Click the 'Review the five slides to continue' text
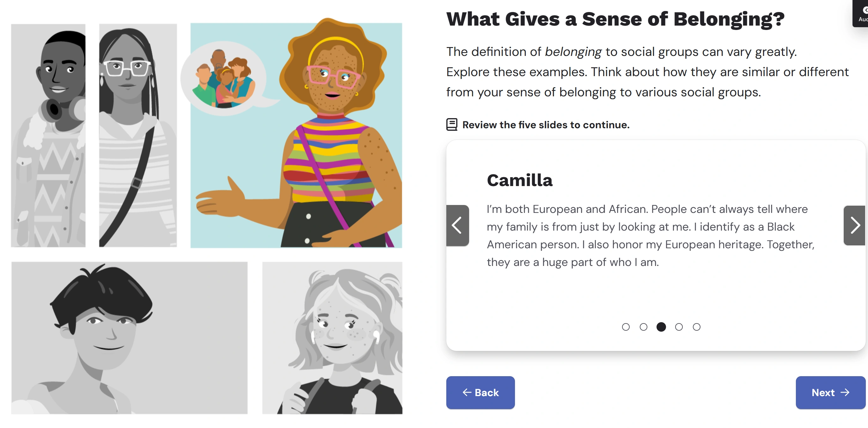This screenshot has width=868, height=428. [546, 125]
